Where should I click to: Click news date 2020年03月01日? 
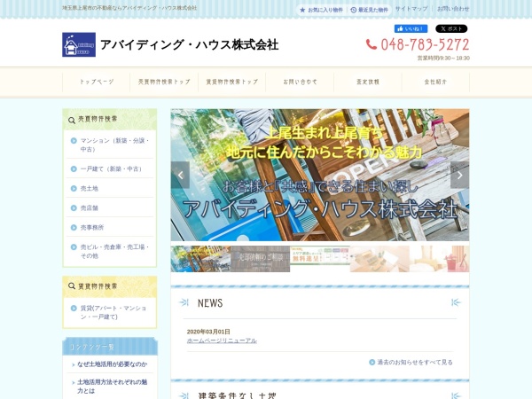tap(208, 332)
